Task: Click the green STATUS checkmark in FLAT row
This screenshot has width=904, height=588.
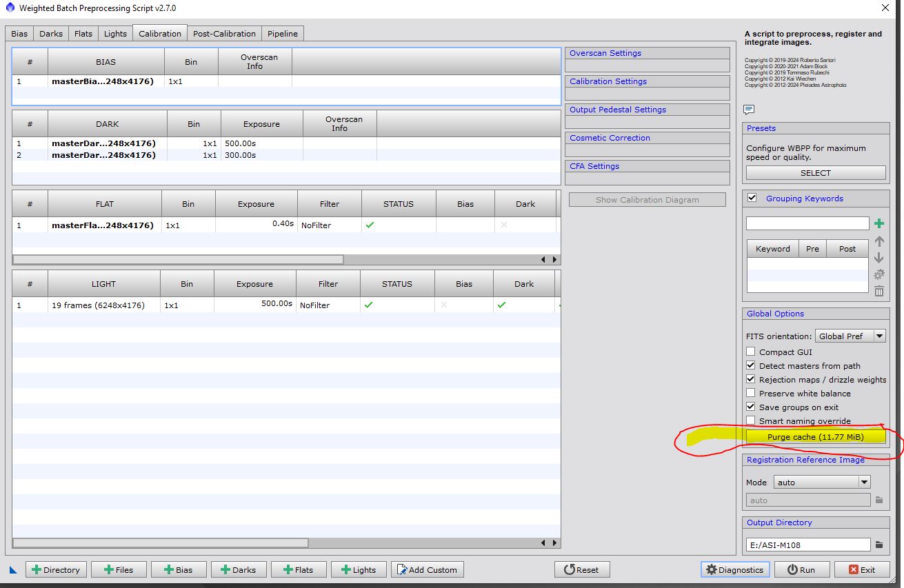Action: [370, 225]
